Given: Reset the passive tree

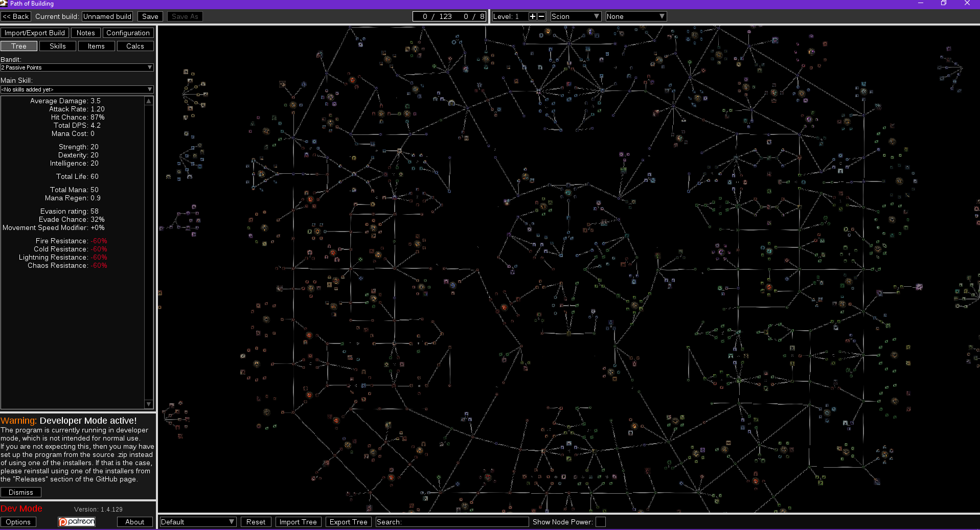Looking at the screenshot, I should [x=256, y=521].
